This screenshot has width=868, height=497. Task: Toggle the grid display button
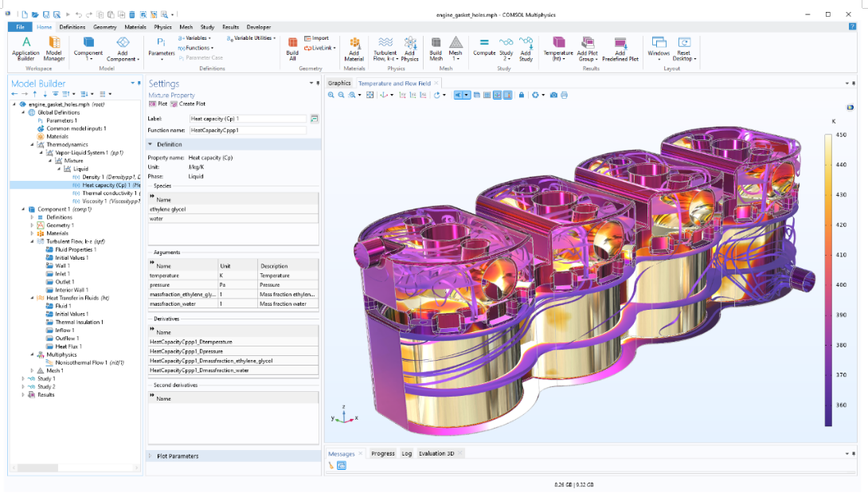click(487, 96)
